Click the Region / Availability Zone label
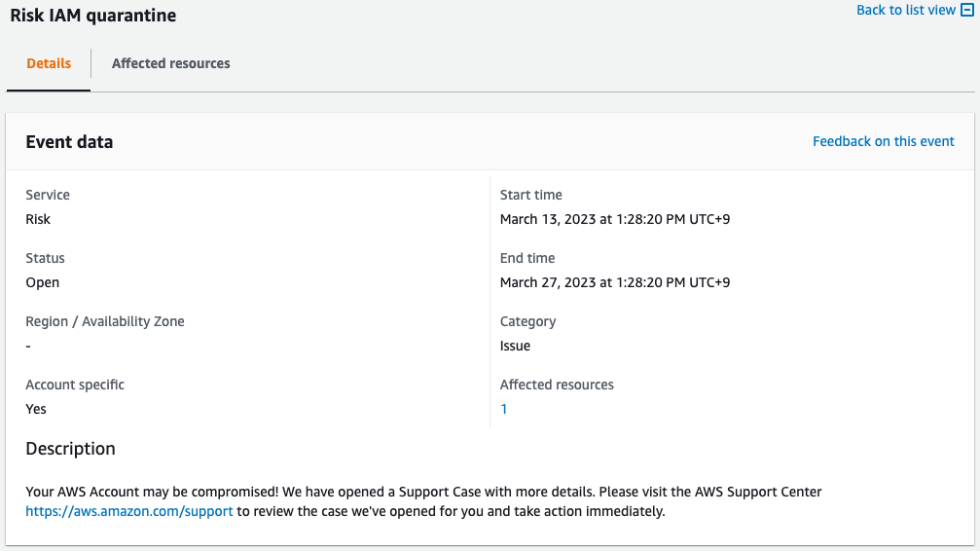 point(105,321)
